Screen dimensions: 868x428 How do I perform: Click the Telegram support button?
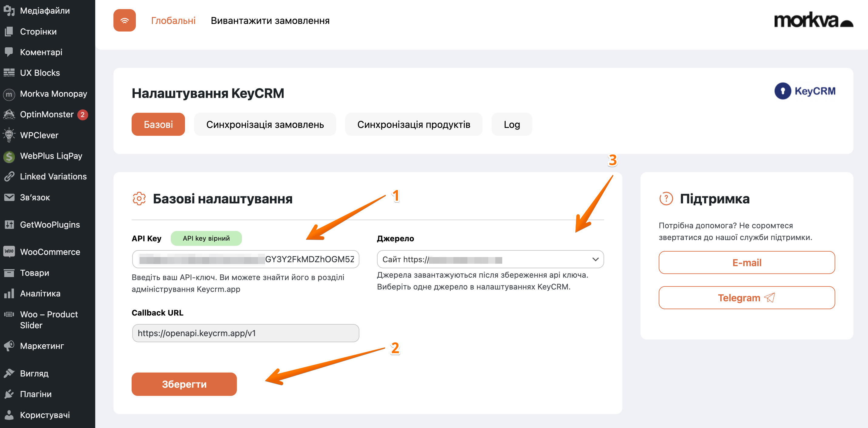click(746, 298)
